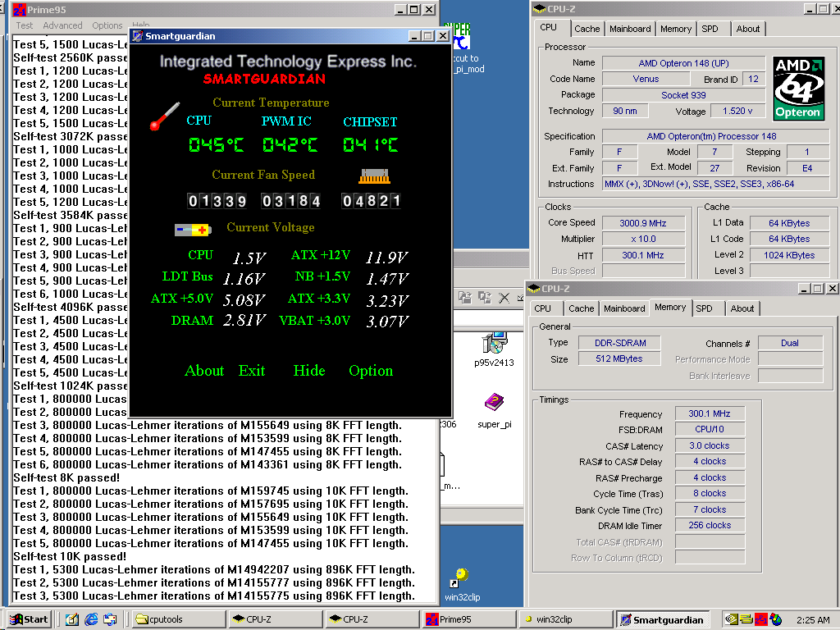Click the Prime95 line containing M14942207
The width and height of the screenshot is (840, 630).
point(214,569)
